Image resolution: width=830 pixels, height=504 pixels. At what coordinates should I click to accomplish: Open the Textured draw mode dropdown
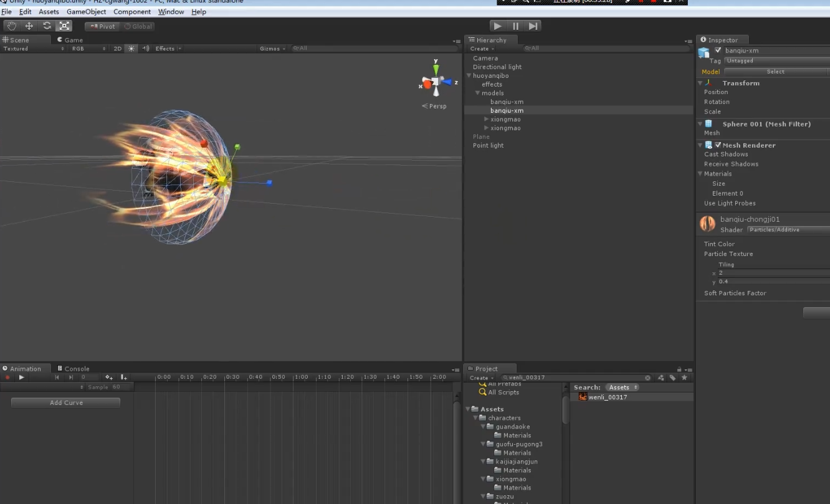(x=34, y=49)
